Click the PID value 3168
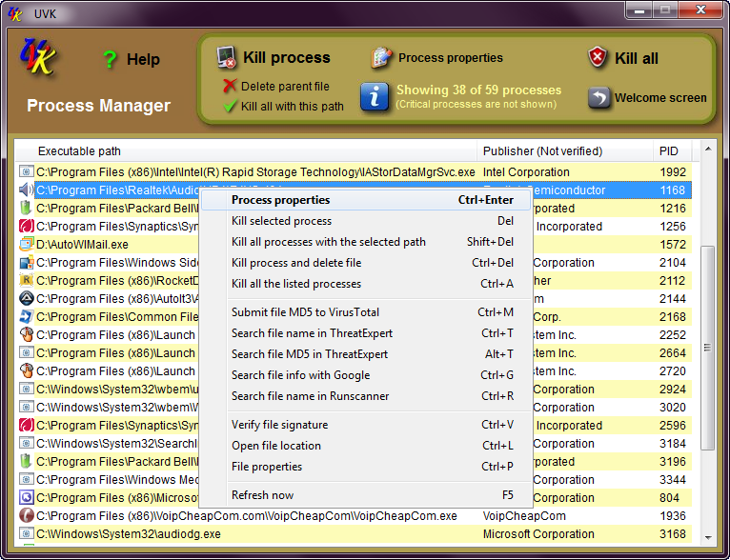730x560 pixels. (673, 534)
